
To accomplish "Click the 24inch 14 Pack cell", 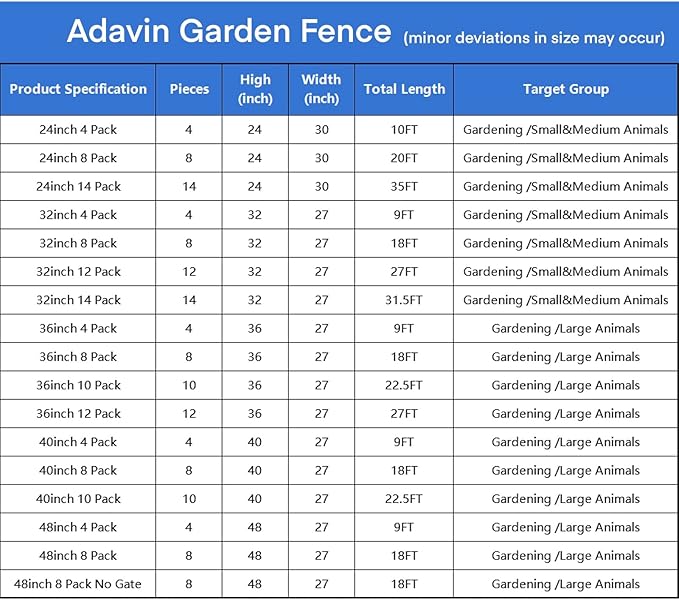I will click(x=78, y=186).
